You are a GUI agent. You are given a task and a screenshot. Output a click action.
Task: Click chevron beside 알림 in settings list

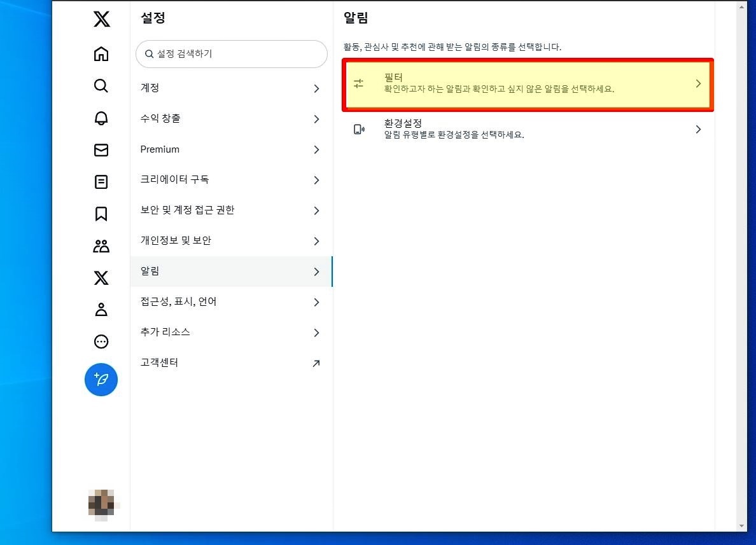316,272
